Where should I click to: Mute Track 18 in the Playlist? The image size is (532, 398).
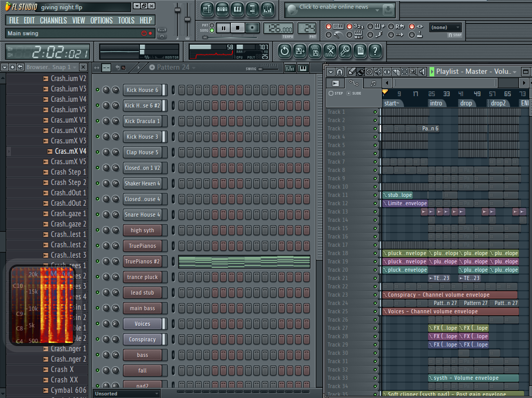(x=375, y=253)
